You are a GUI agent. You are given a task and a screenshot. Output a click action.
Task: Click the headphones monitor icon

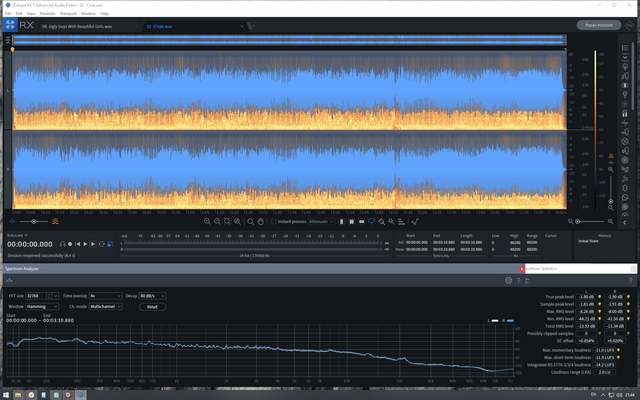[x=62, y=243]
